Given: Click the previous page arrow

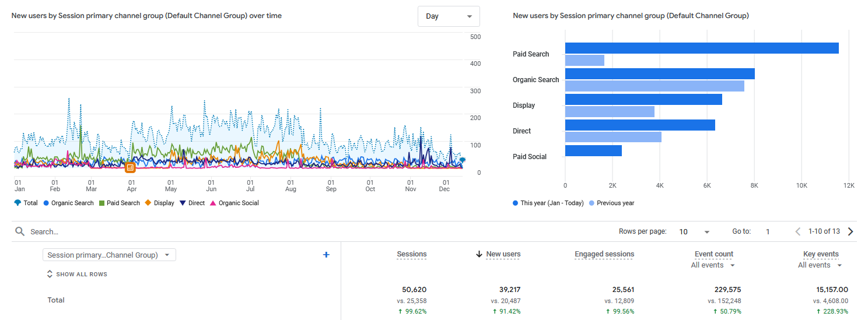Looking at the screenshot, I should 798,231.
